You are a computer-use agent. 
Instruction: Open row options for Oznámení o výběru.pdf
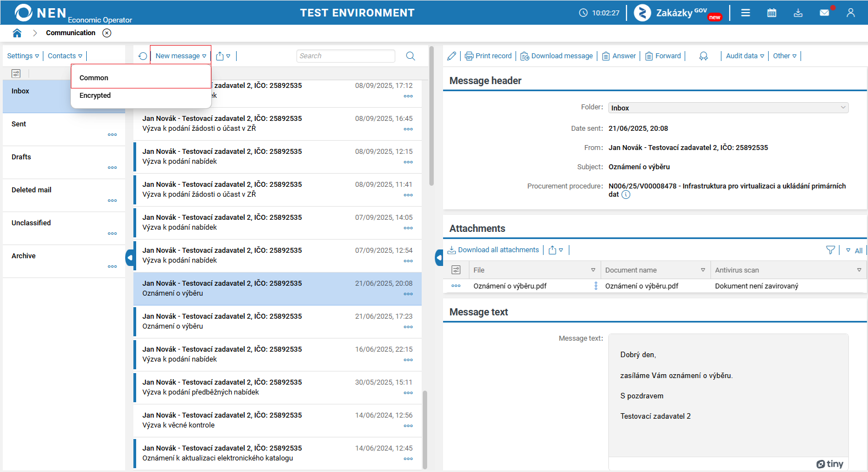click(x=456, y=286)
